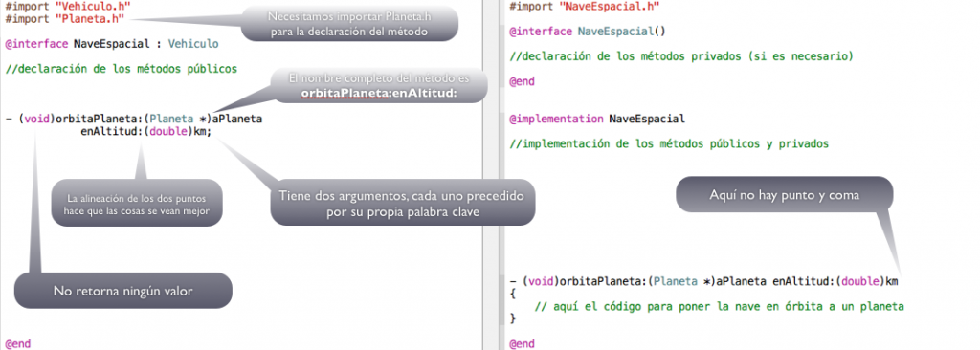Click the "NaveEspacial.h" import on right pane
Image resolution: width=980 pixels, height=350 pixels.
[610, 7]
